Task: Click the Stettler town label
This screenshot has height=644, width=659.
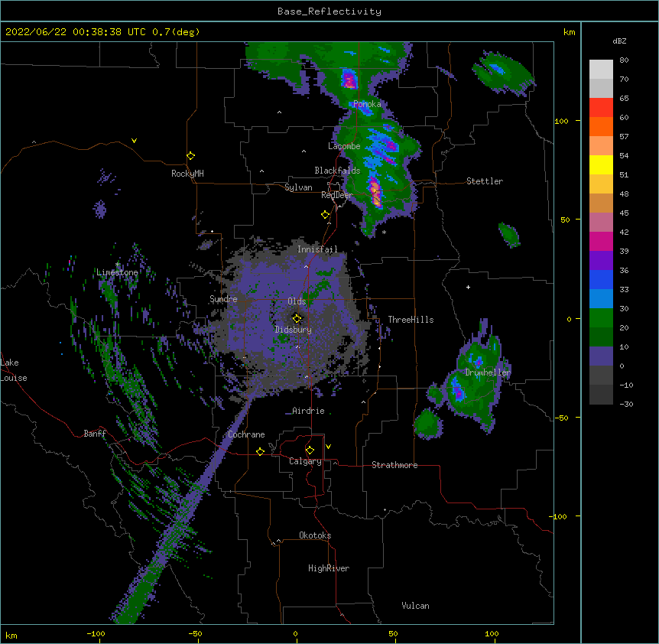Action: 485,181
